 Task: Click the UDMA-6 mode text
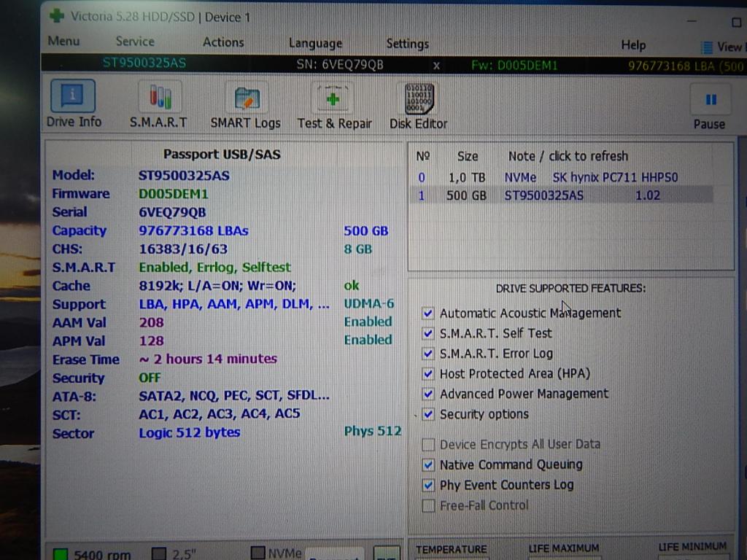coord(368,304)
